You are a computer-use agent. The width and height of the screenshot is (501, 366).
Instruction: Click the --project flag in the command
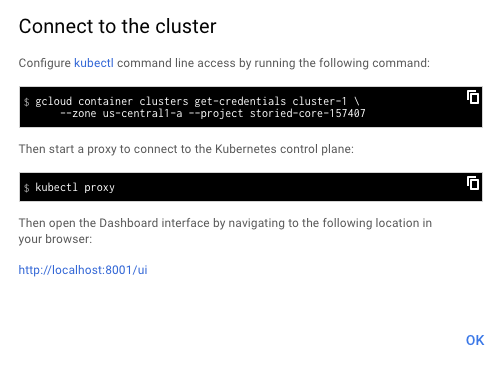(x=216, y=114)
